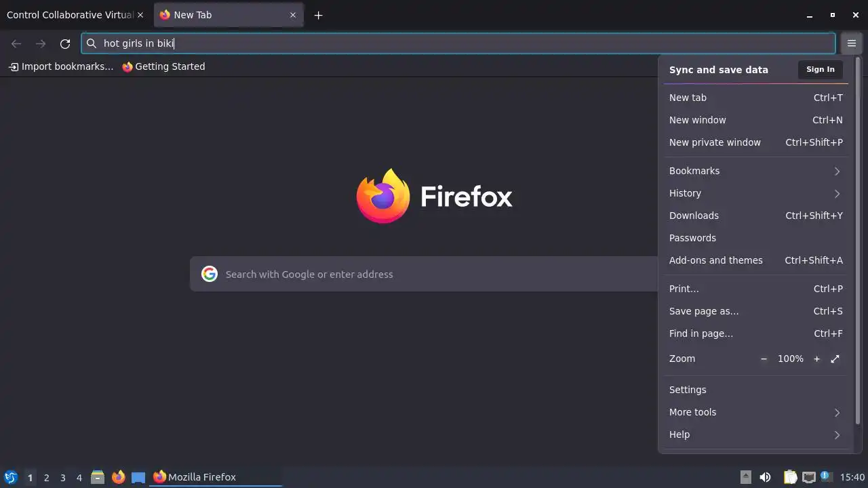Click the search magnifier in address bar
This screenshot has width=868, height=488.
pos(92,43)
